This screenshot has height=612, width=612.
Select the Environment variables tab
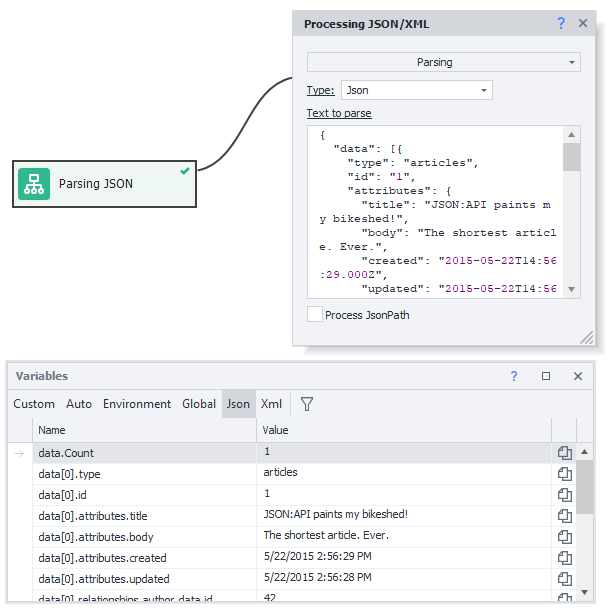137,404
